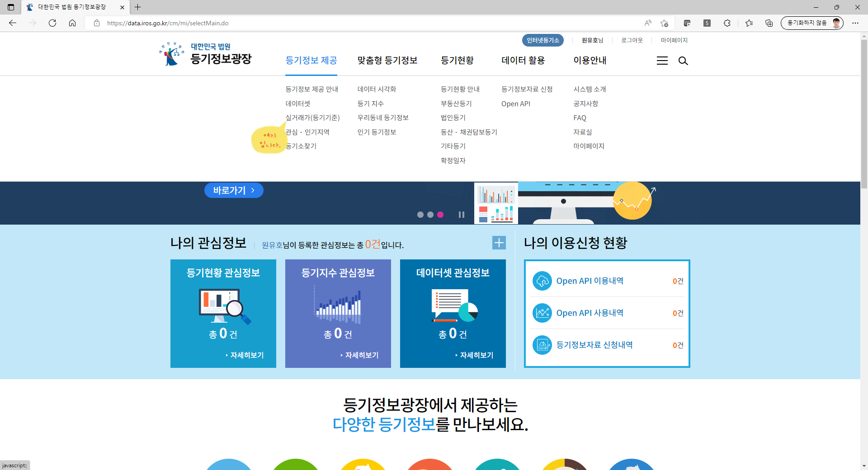Select the third pink banner slide dot

click(x=440, y=215)
